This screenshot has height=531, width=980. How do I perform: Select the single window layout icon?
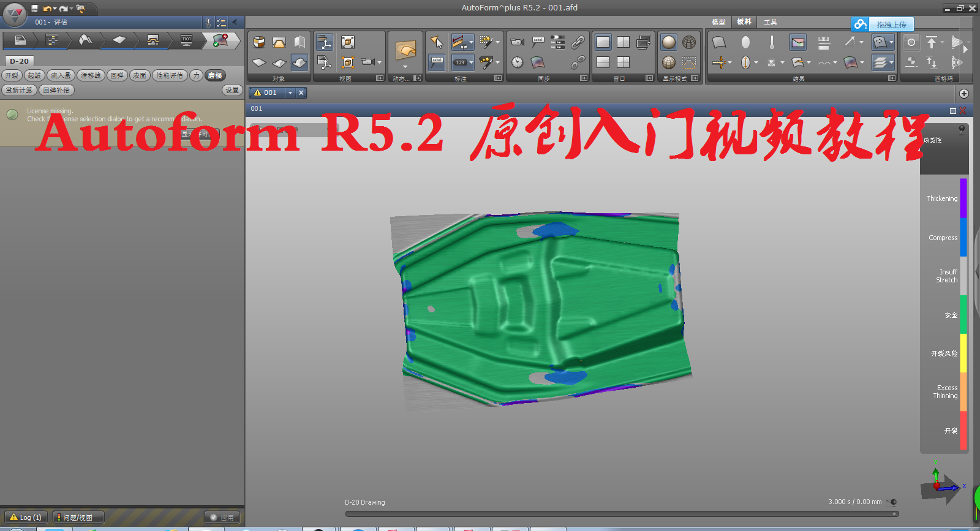603,42
